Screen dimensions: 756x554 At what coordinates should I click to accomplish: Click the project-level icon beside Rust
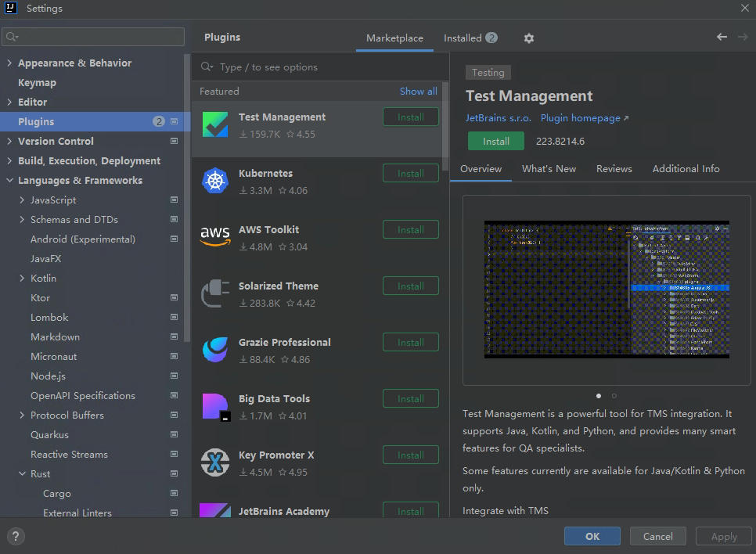[174, 473]
